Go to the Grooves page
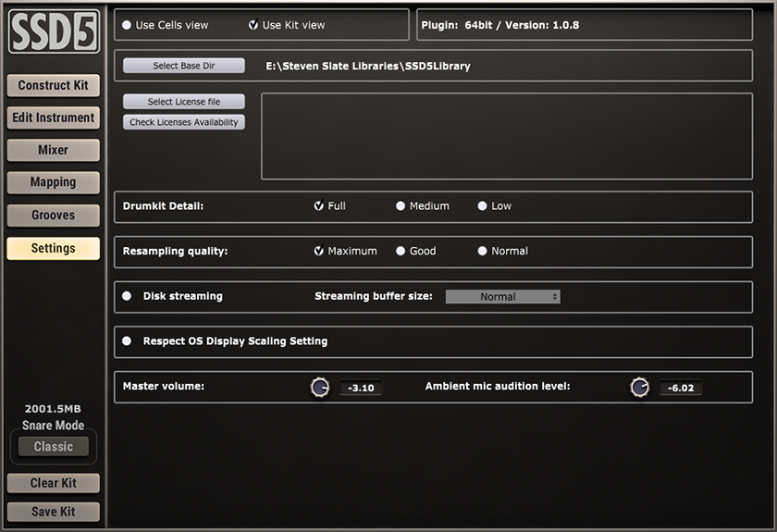 53,215
